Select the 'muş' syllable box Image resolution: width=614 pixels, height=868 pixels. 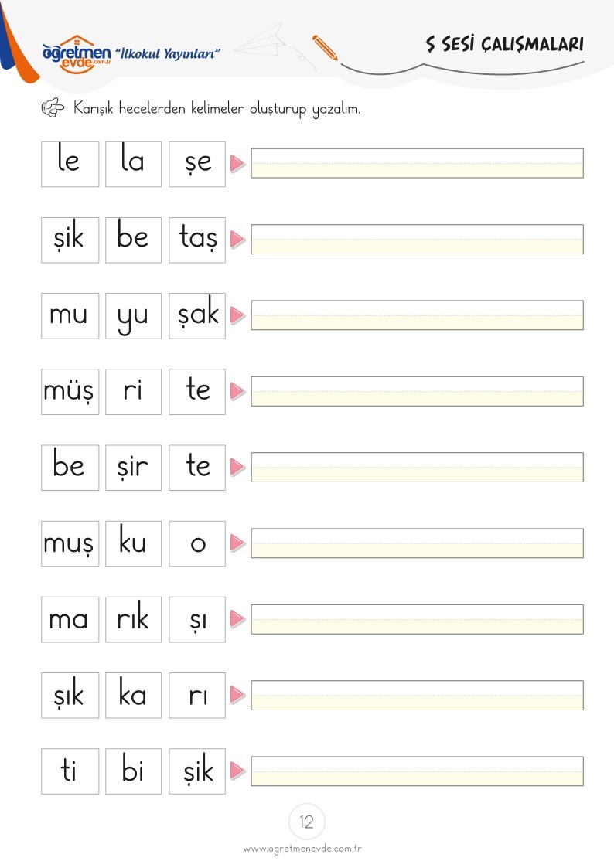[70, 543]
